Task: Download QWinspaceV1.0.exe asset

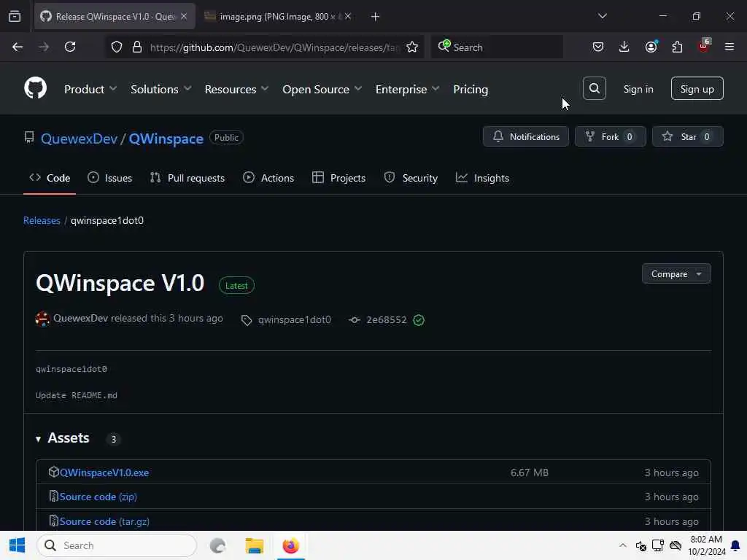Action: (104, 472)
